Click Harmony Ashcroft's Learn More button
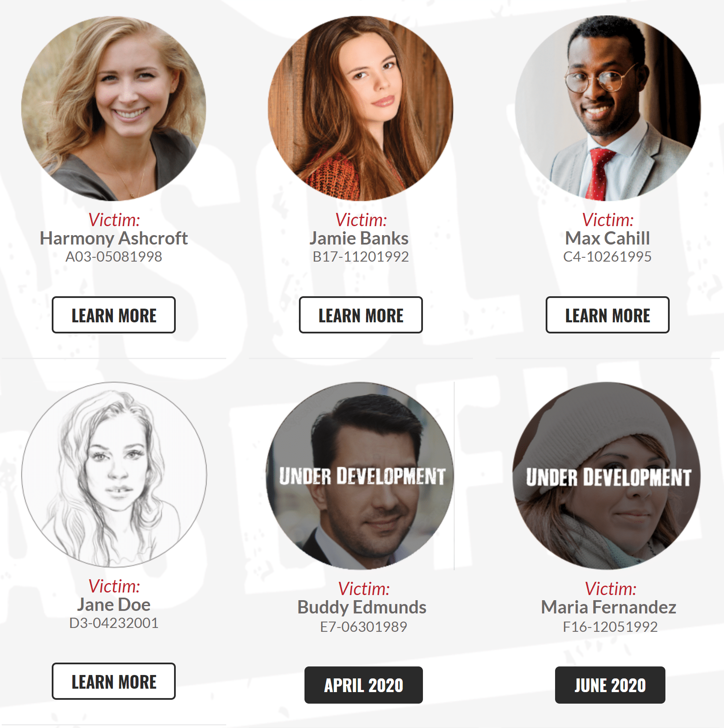The image size is (724, 728). click(114, 315)
